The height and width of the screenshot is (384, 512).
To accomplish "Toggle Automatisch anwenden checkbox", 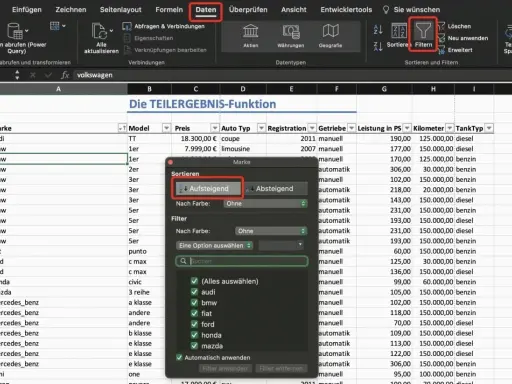I will coord(179,358).
